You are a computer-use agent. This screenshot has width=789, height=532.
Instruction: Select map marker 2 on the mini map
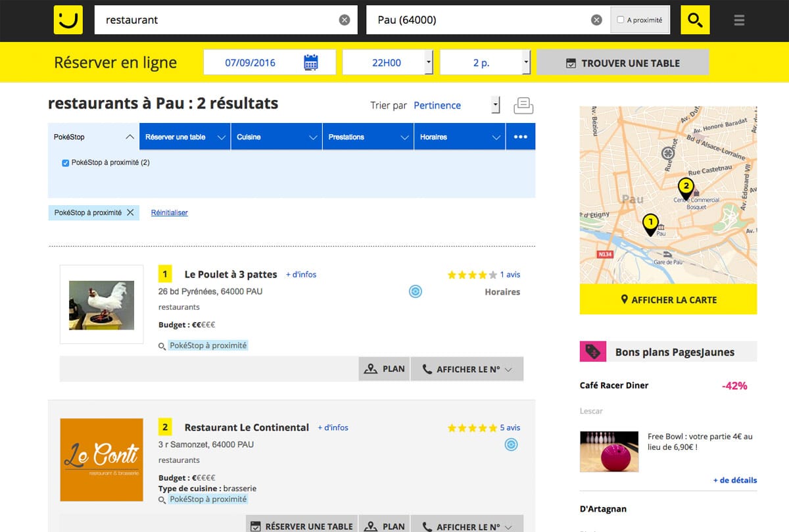(x=686, y=187)
